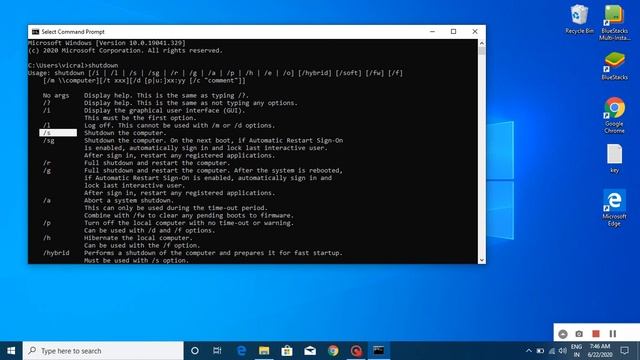Click Command Prompt title bar text
This screenshot has width=640, height=360.
click(73, 31)
